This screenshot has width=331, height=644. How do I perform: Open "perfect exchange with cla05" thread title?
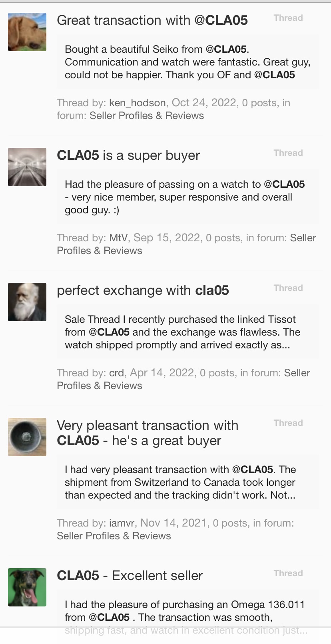[143, 290]
